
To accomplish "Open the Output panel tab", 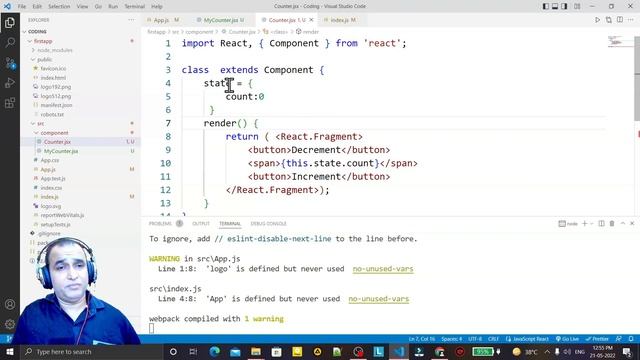I will [201, 223].
